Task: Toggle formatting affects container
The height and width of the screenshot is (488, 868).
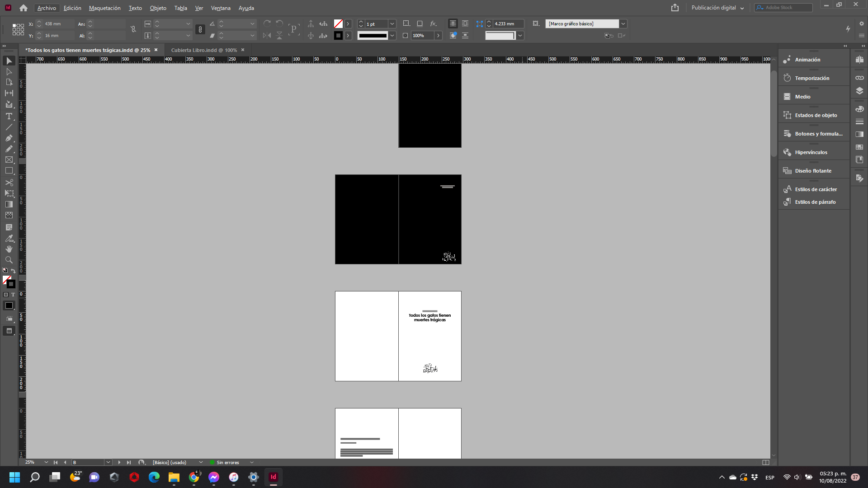Action: [x=6, y=295]
